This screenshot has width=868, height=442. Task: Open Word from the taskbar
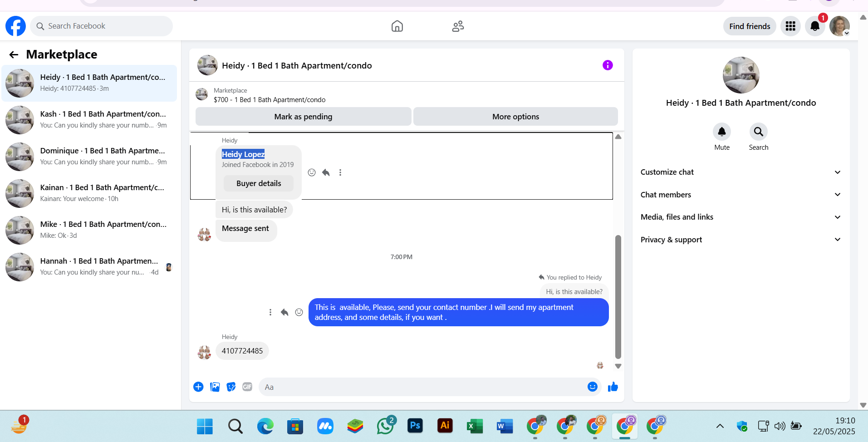[x=505, y=426]
